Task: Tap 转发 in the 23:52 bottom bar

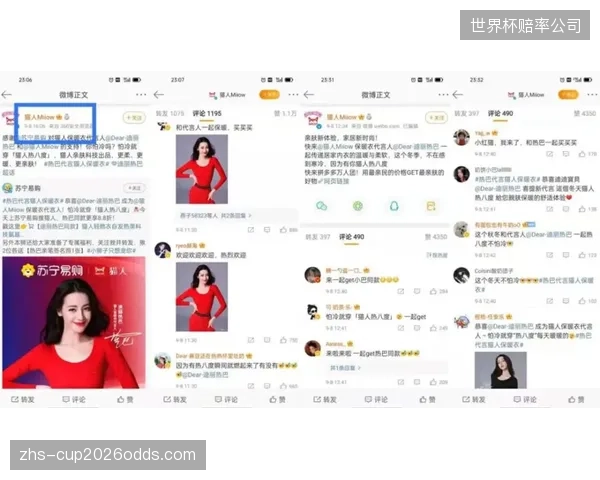Action: [x=474, y=399]
